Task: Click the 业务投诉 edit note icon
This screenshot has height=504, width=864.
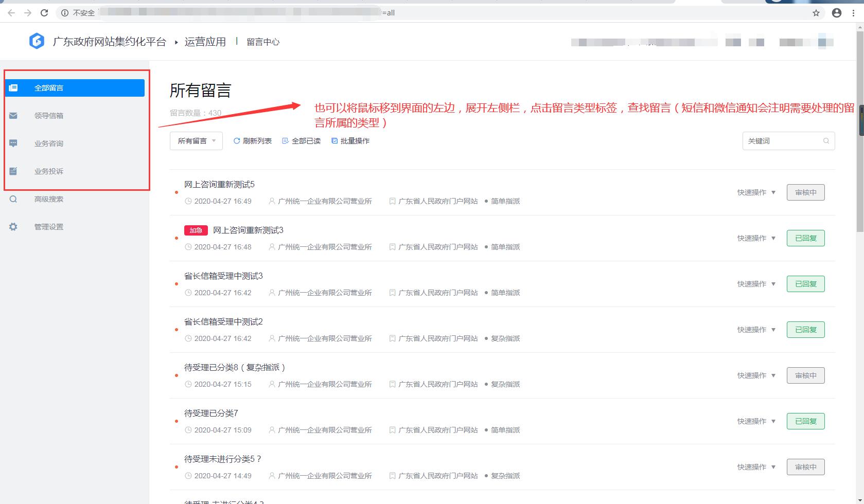Action: click(x=13, y=171)
